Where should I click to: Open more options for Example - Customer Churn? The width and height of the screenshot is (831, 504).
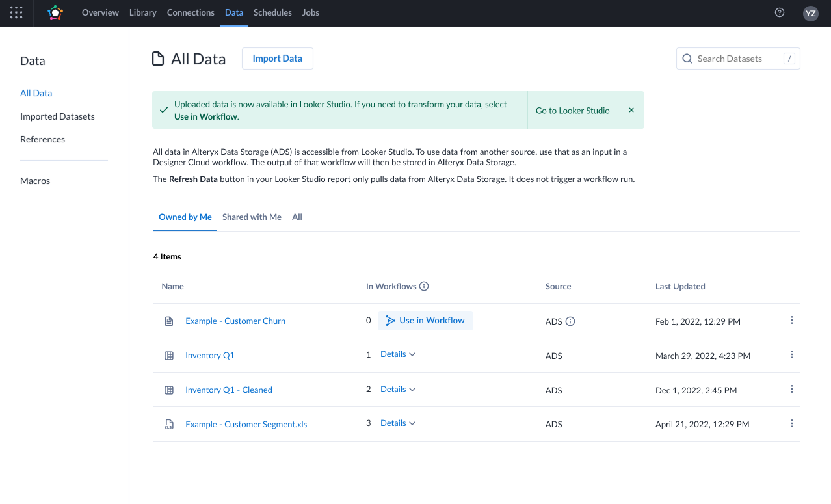click(791, 320)
